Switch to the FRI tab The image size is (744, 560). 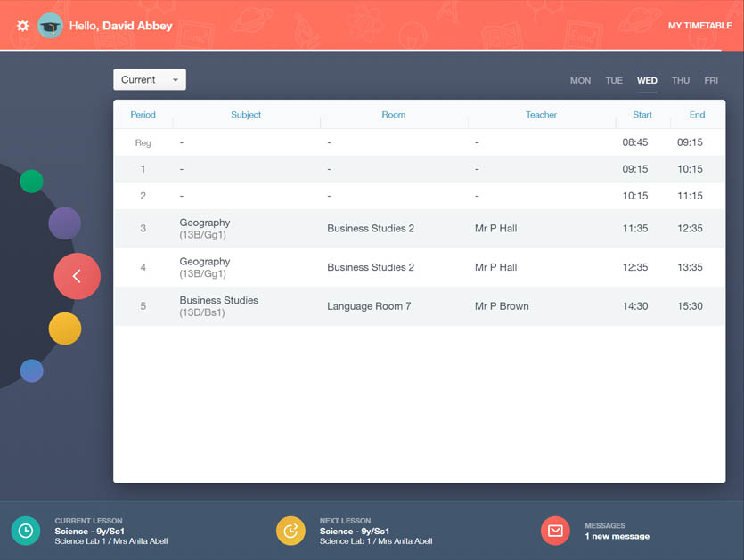click(x=711, y=81)
